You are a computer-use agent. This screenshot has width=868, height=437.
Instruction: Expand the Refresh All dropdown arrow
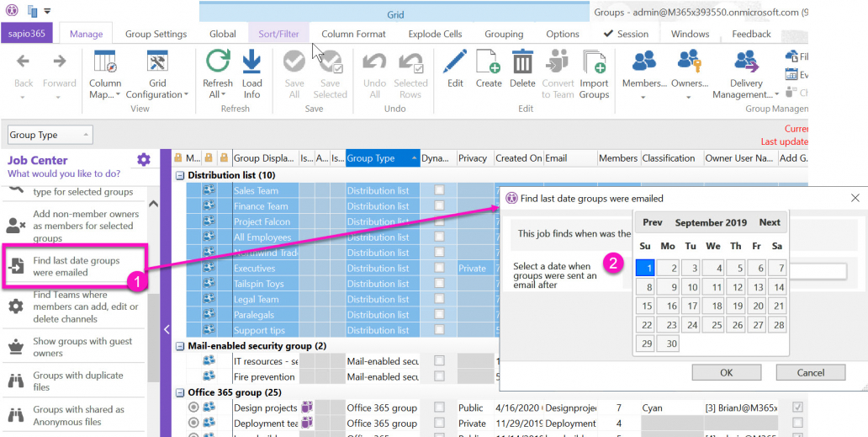(224, 94)
